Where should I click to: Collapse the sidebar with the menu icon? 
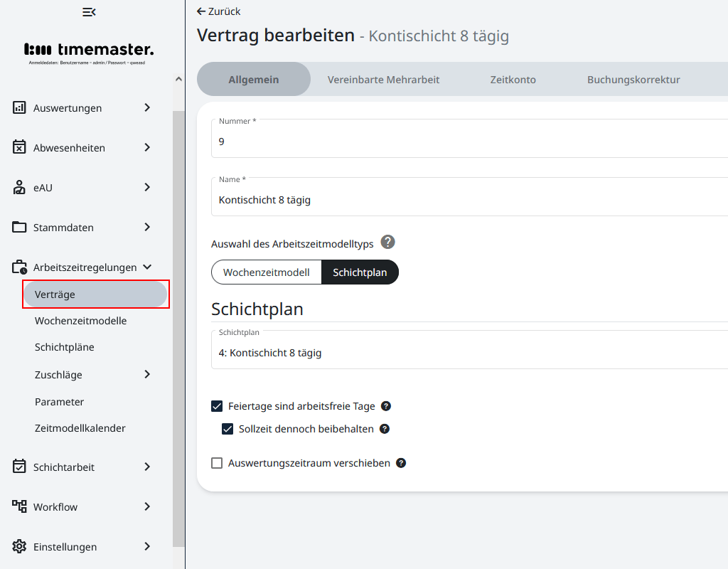pos(89,12)
